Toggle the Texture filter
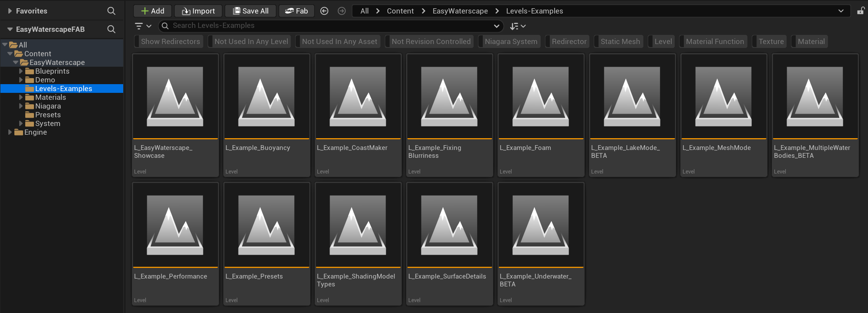 769,41
